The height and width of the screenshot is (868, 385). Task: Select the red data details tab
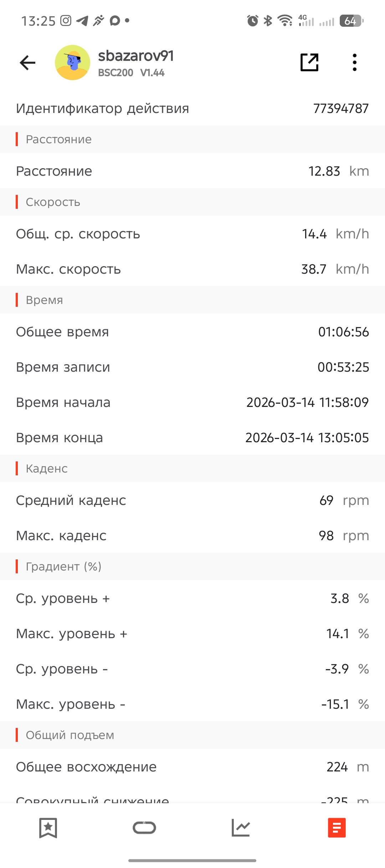[337, 827]
